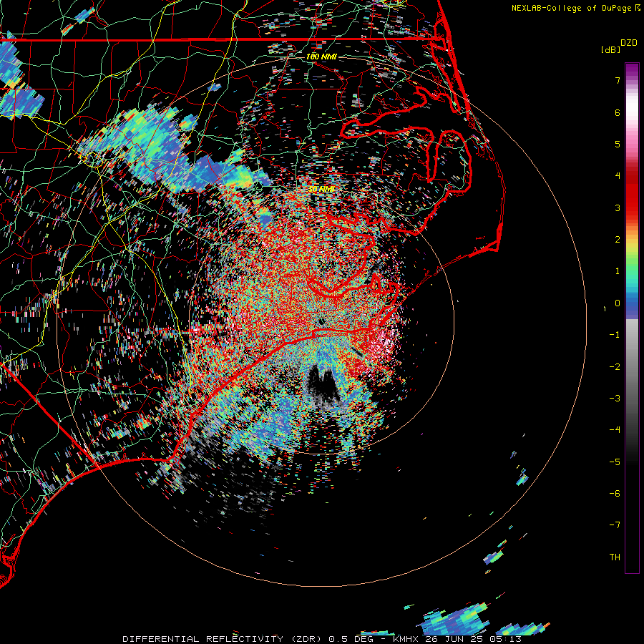This screenshot has height=644, width=644.
Task: Click the -3 dB scale value
Action: [615, 399]
